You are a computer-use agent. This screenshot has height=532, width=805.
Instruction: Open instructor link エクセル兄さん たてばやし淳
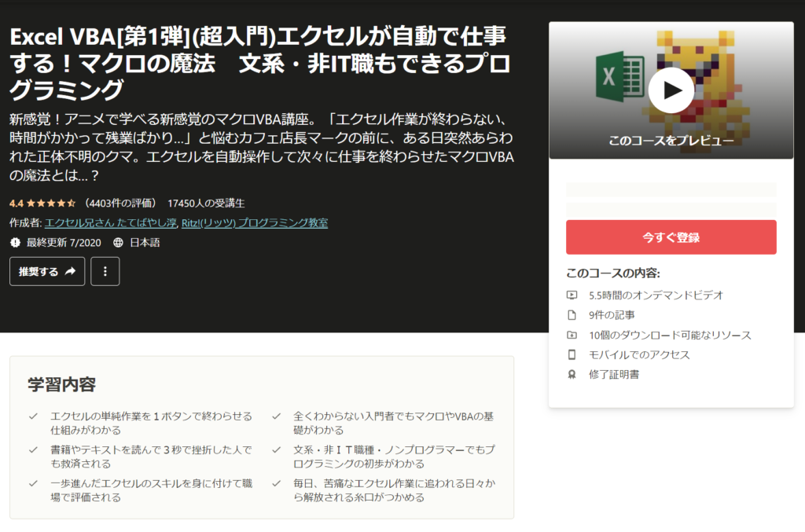point(111,222)
